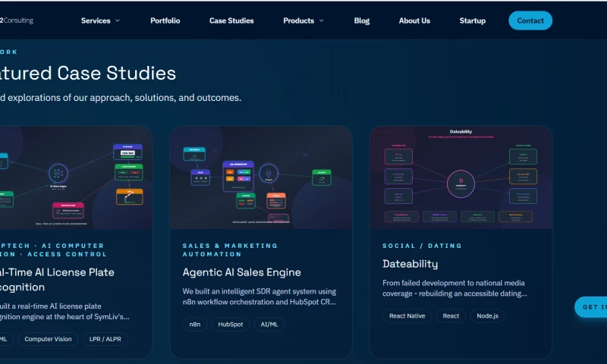Click the AI Vision Engine node icon in diagram

58,174
